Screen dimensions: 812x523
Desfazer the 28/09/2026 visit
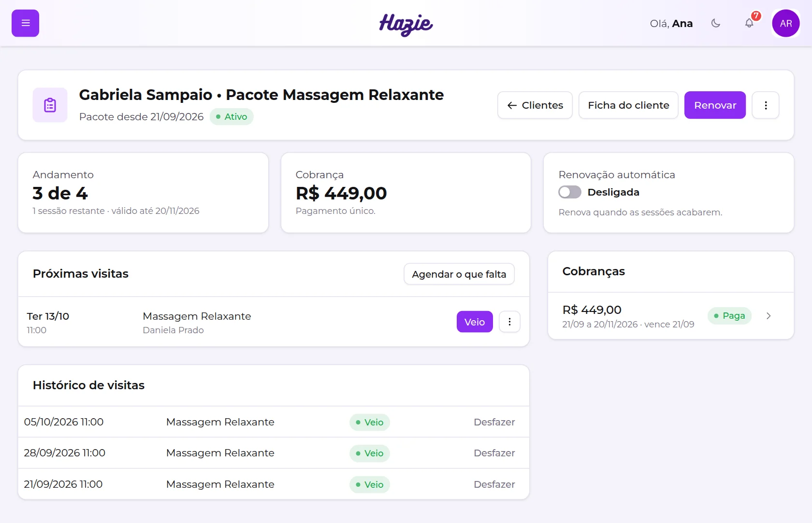(x=494, y=453)
